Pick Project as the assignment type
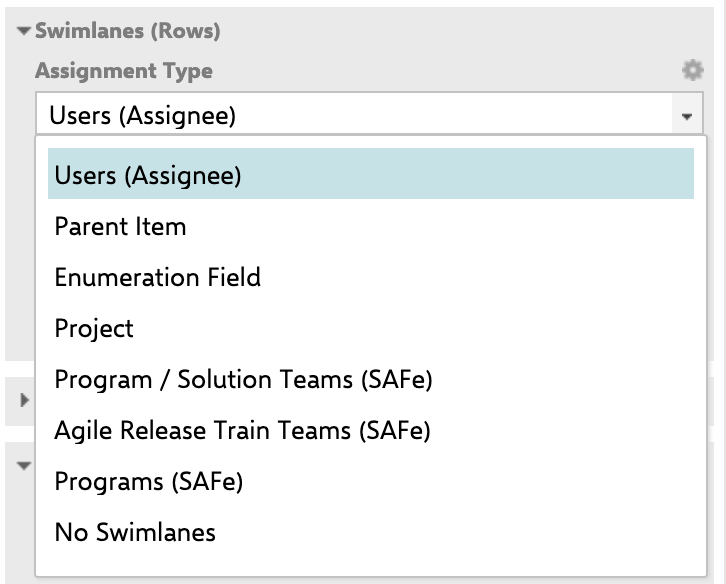Screen dimensions: 726x584 [x=94, y=329]
